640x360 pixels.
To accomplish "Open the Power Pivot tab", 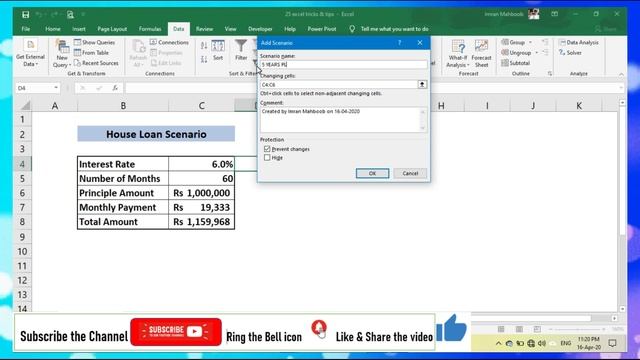I will pyautogui.click(x=322, y=29).
